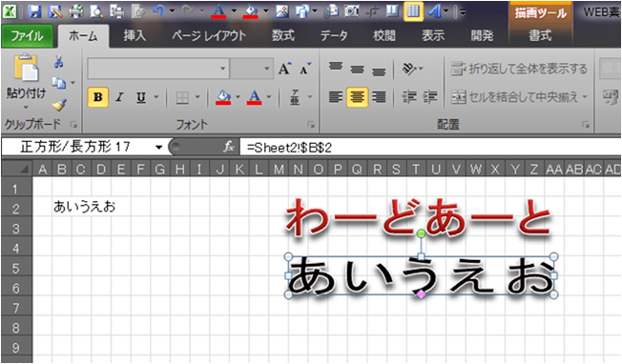Viewport: 622px width, 364px height.
Task: Click the increase indent icon
Action: [x=430, y=97]
